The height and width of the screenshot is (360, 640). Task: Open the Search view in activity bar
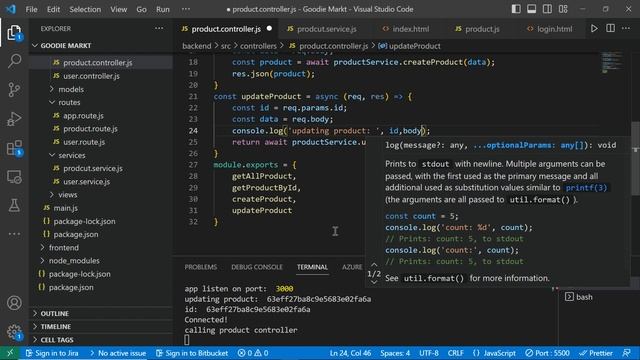(x=14, y=61)
